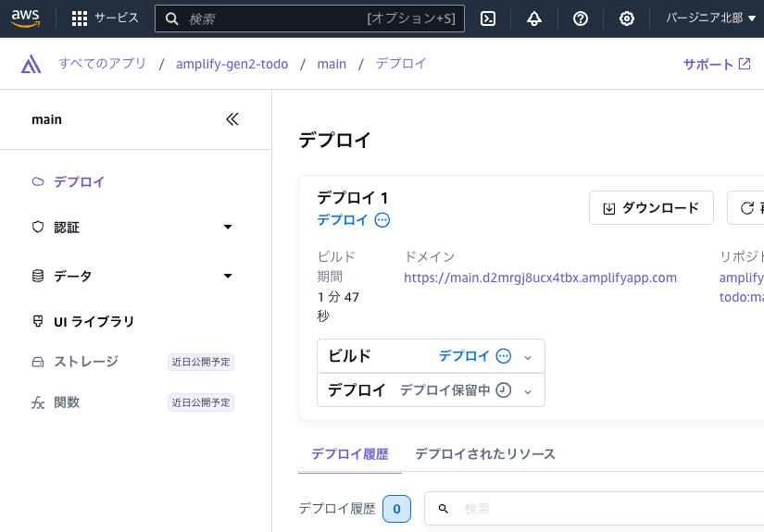Click the デプロイ履歴 count badge 0

(x=396, y=509)
